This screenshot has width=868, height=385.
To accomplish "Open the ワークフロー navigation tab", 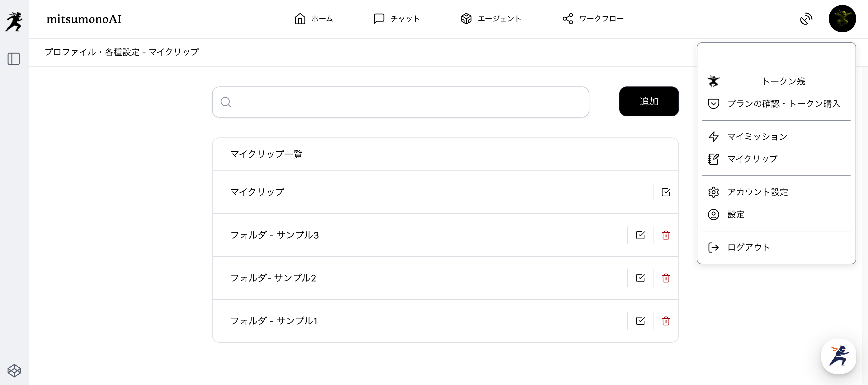I will [593, 19].
